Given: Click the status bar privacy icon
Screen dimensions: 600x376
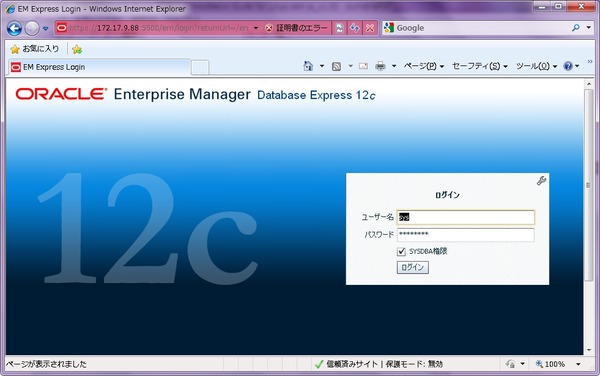Looking at the screenshot, I should click(510, 364).
